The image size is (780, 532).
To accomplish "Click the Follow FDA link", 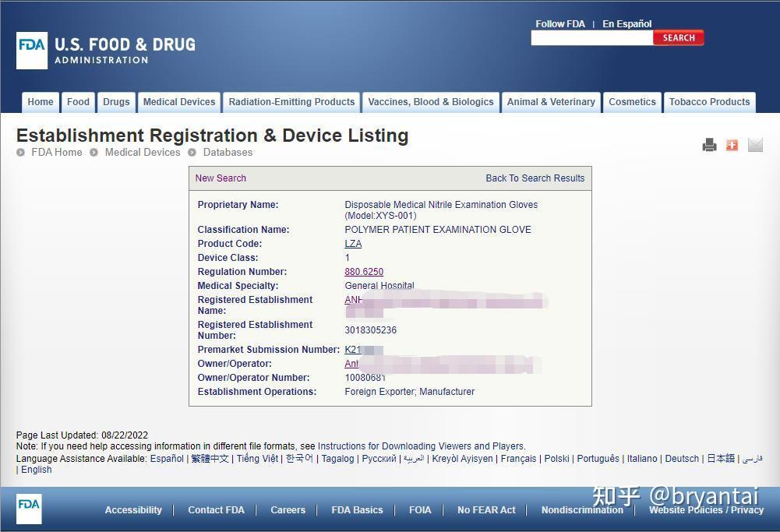I will [x=560, y=24].
